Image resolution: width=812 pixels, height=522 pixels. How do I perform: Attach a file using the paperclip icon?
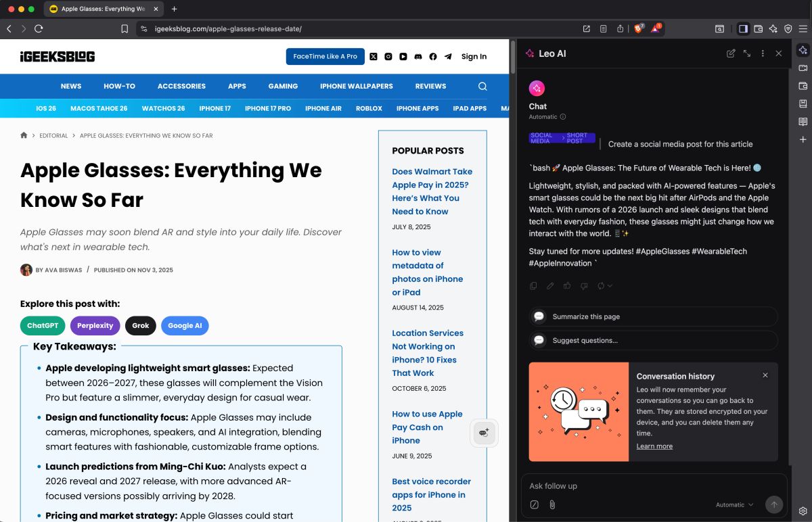pos(552,504)
